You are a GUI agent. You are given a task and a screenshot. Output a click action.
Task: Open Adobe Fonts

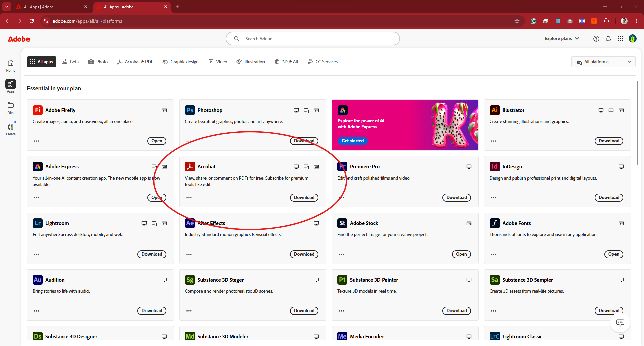tap(614, 254)
